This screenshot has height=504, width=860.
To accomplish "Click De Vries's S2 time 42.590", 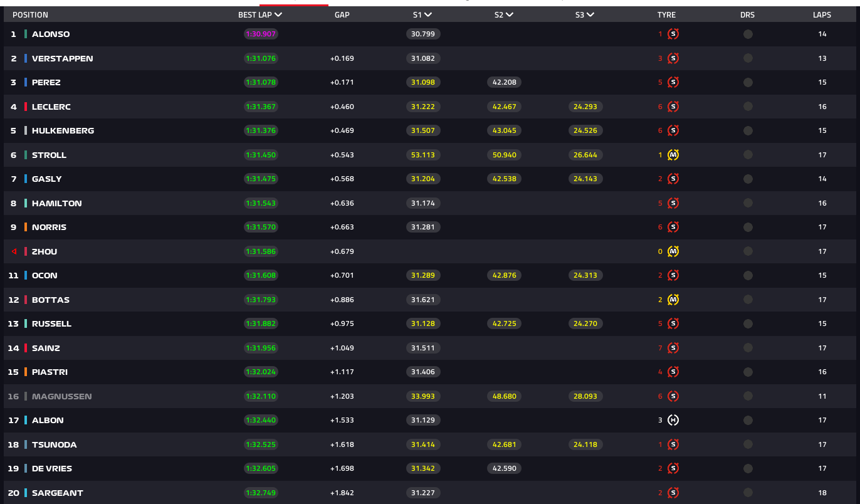I will [505, 468].
